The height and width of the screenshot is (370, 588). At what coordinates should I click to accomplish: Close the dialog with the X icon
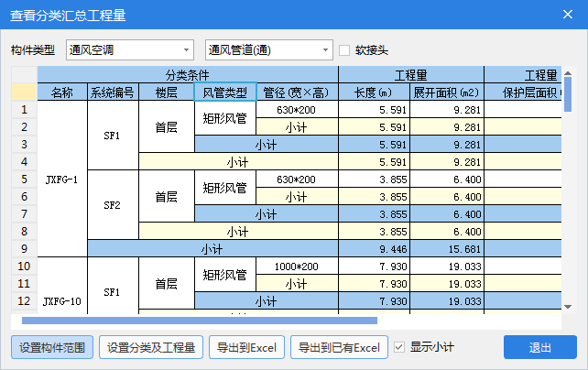(567, 15)
